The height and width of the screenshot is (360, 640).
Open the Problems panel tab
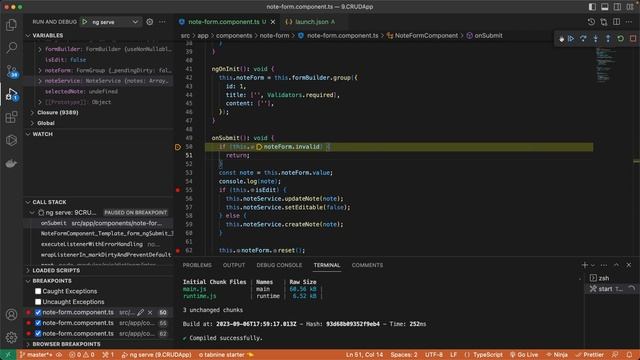[197, 265]
